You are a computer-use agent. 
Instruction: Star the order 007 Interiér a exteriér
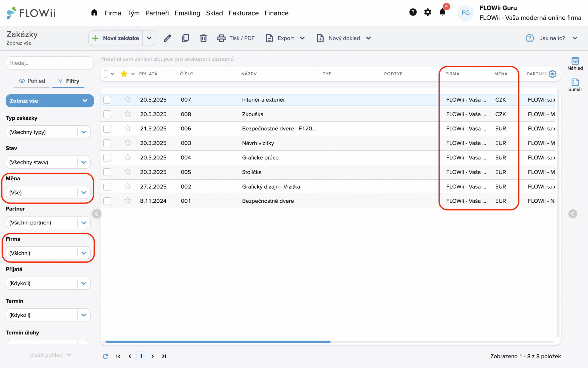coord(127,99)
